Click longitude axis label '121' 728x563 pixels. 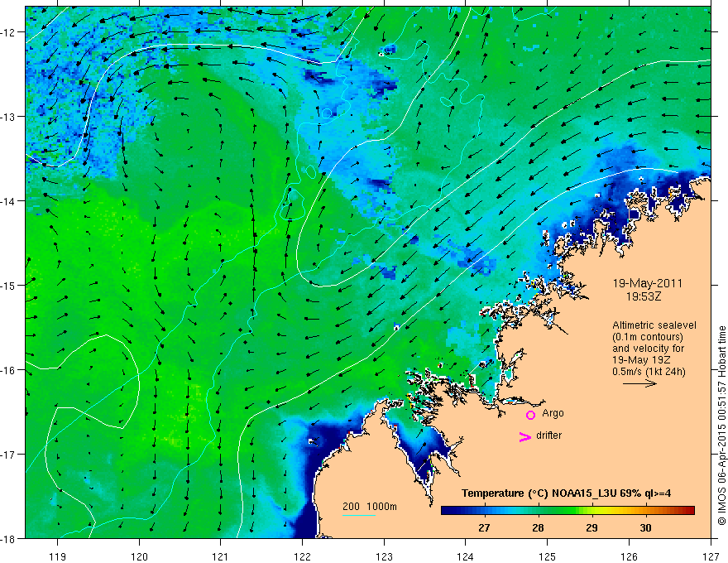point(221,556)
